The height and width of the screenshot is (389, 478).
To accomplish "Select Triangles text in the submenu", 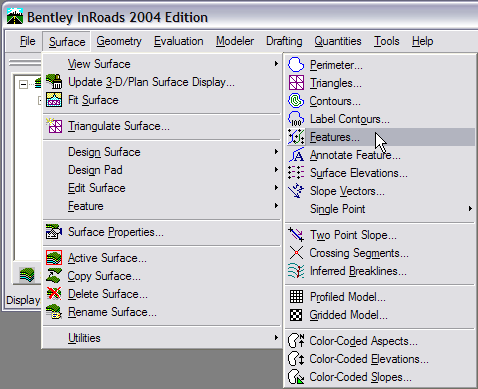I will tap(336, 83).
